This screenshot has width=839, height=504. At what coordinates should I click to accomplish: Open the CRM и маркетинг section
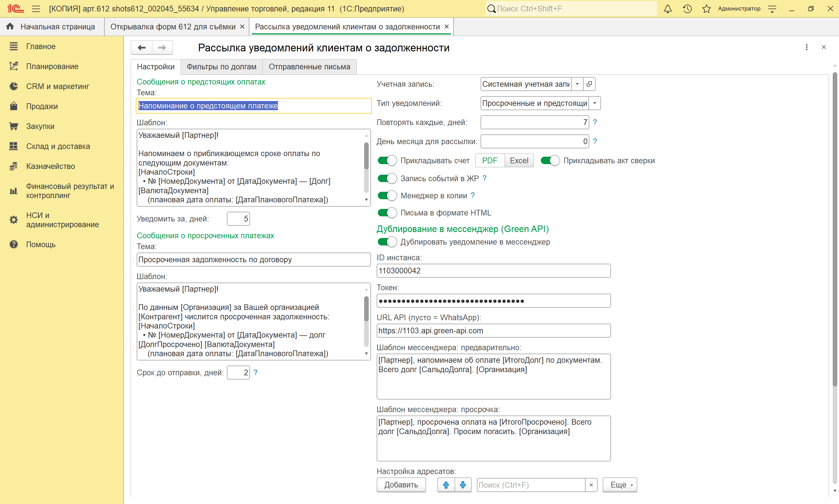(x=58, y=86)
